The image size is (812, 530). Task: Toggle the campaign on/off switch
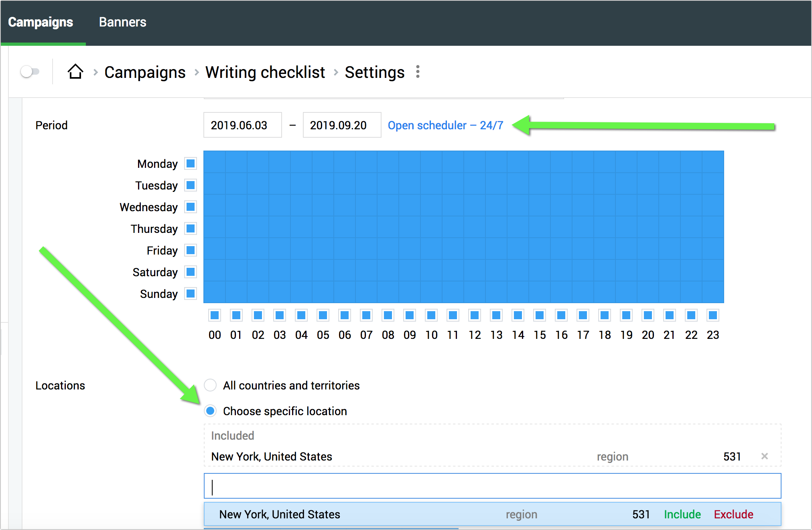coord(30,72)
